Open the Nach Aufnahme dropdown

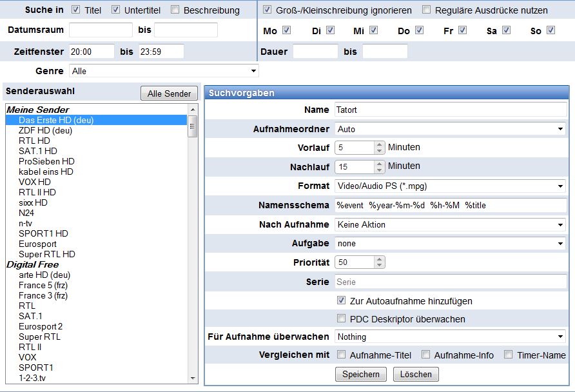(450, 224)
